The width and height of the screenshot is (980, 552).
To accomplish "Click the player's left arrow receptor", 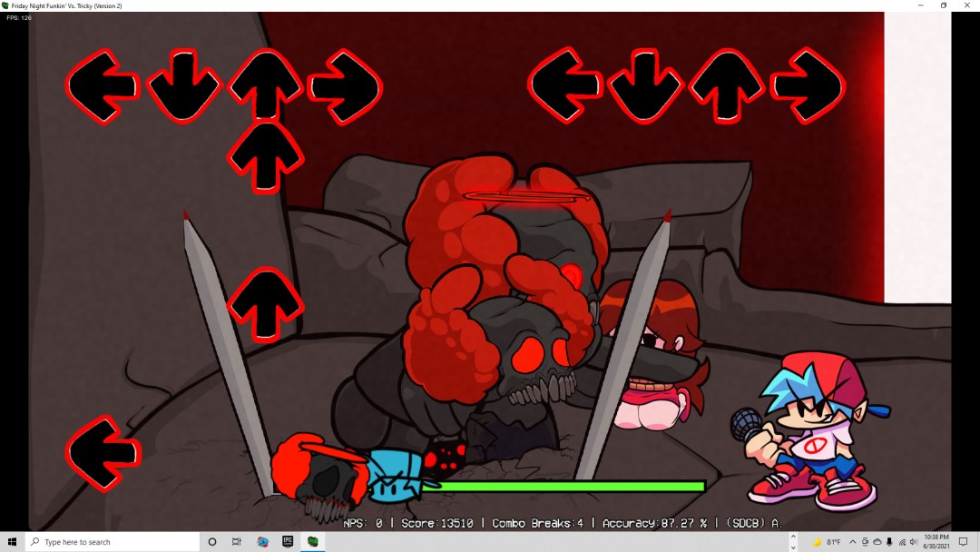I will 564,85.
